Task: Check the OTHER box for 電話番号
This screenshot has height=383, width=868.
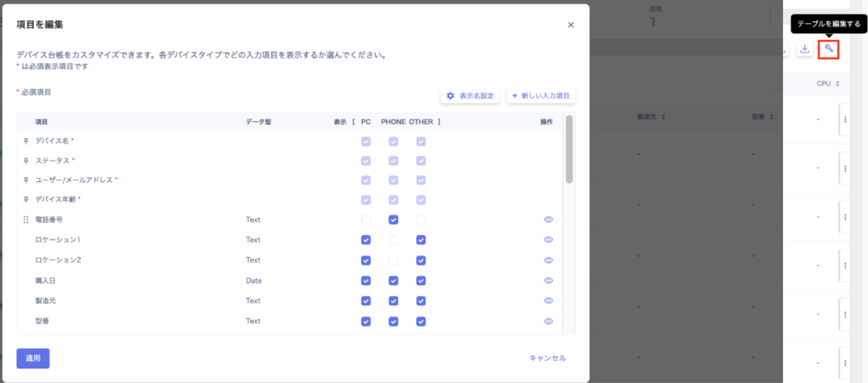Action: (421, 220)
